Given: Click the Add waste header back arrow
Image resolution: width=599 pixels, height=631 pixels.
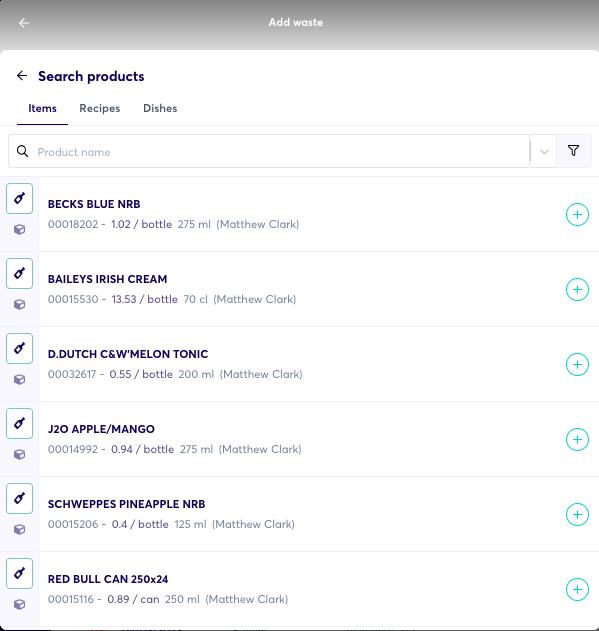Looking at the screenshot, I should pos(24,23).
